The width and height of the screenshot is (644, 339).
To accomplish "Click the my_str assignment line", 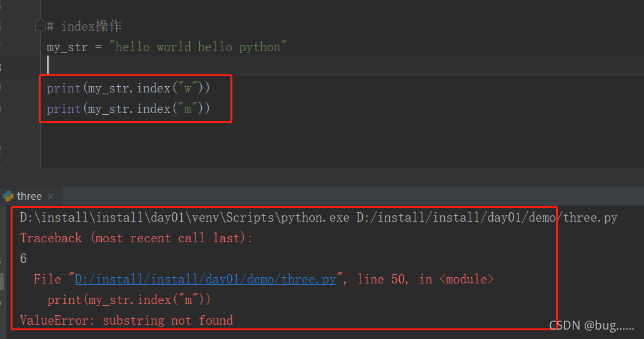I will pyautogui.click(x=166, y=47).
